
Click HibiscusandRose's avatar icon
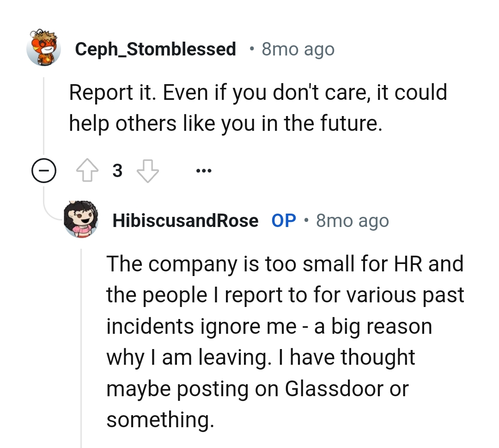coord(81,220)
